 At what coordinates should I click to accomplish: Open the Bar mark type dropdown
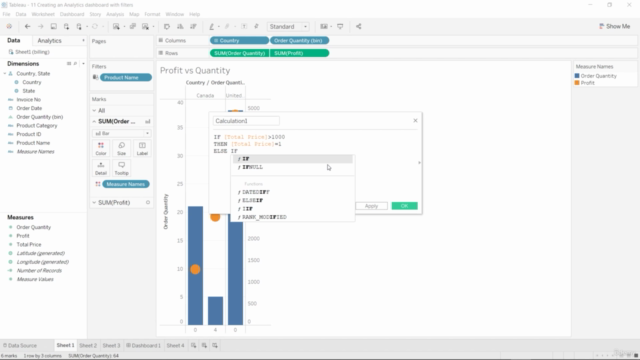(x=122, y=133)
